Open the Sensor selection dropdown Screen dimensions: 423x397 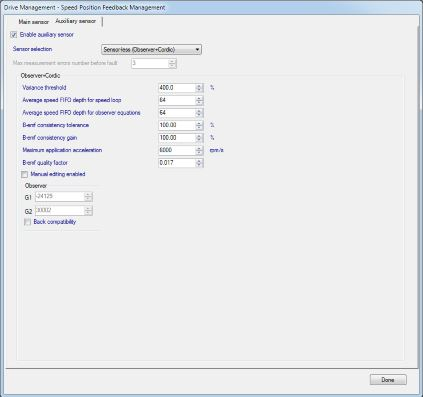point(151,50)
